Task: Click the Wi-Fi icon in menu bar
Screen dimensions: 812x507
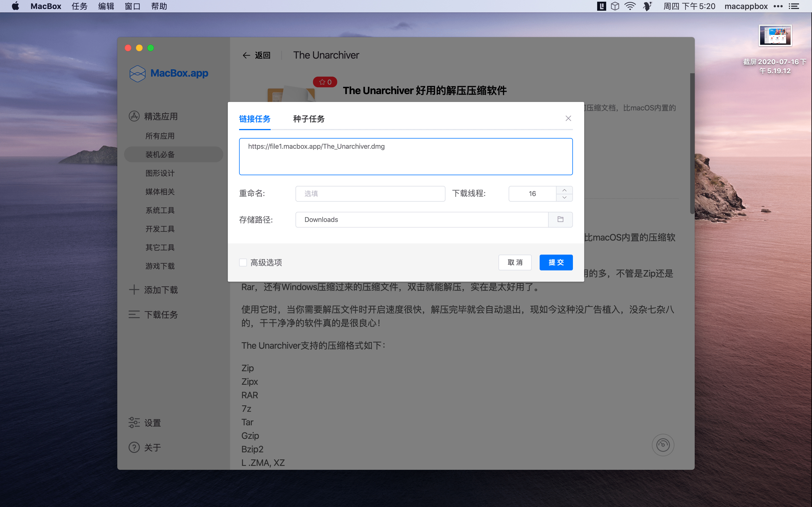Action: click(x=630, y=6)
